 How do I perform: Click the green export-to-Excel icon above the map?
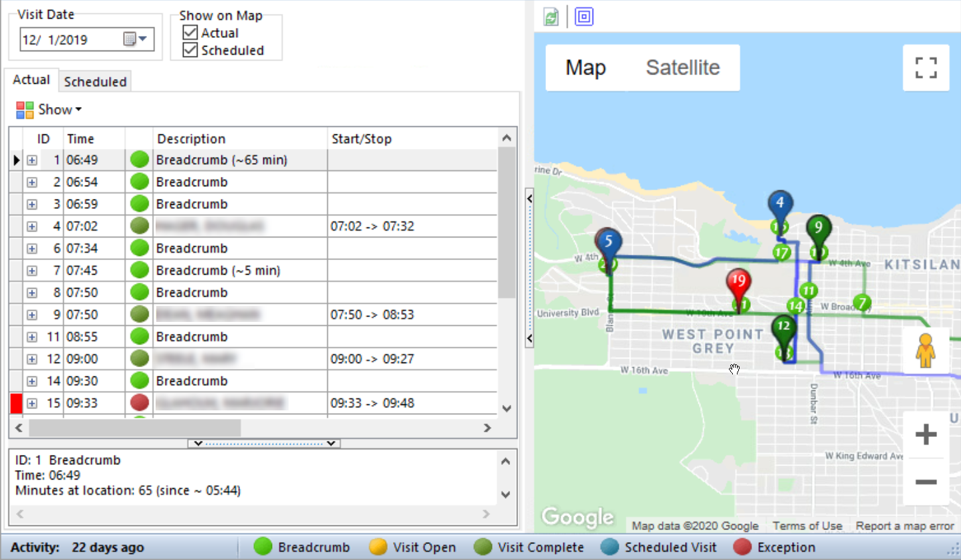coord(550,16)
